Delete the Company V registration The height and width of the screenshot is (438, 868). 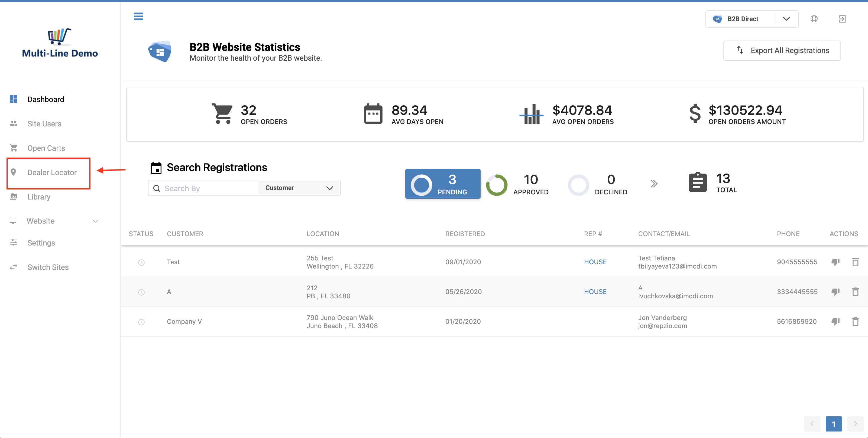tap(855, 322)
